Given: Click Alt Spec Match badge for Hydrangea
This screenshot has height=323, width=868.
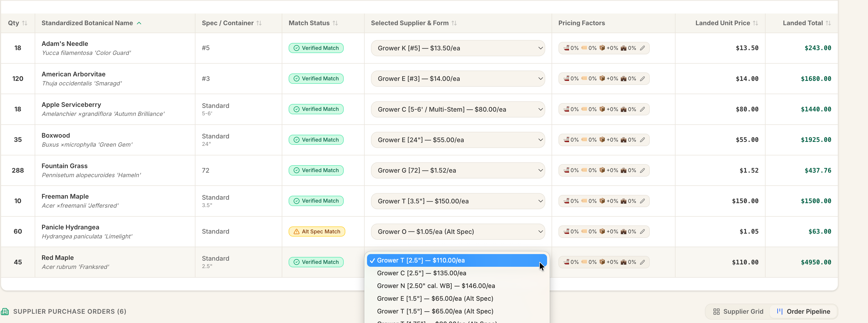Looking at the screenshot, I should [x=317, y=232].
